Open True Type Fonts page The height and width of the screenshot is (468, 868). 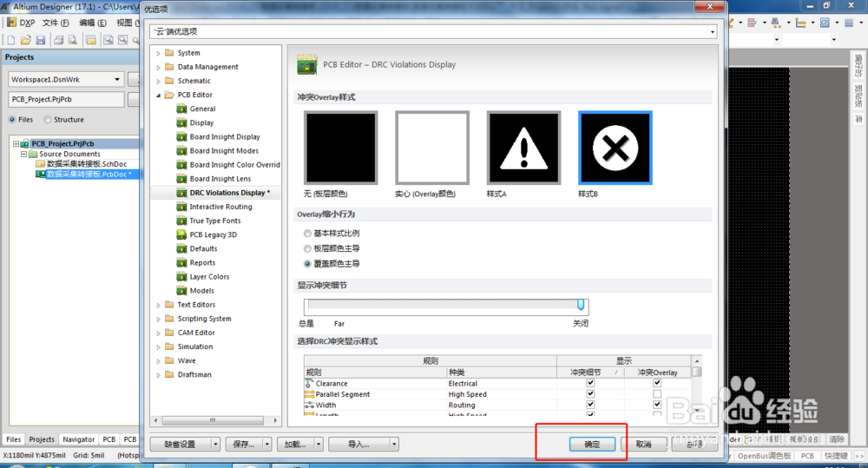tap(215, 221)
